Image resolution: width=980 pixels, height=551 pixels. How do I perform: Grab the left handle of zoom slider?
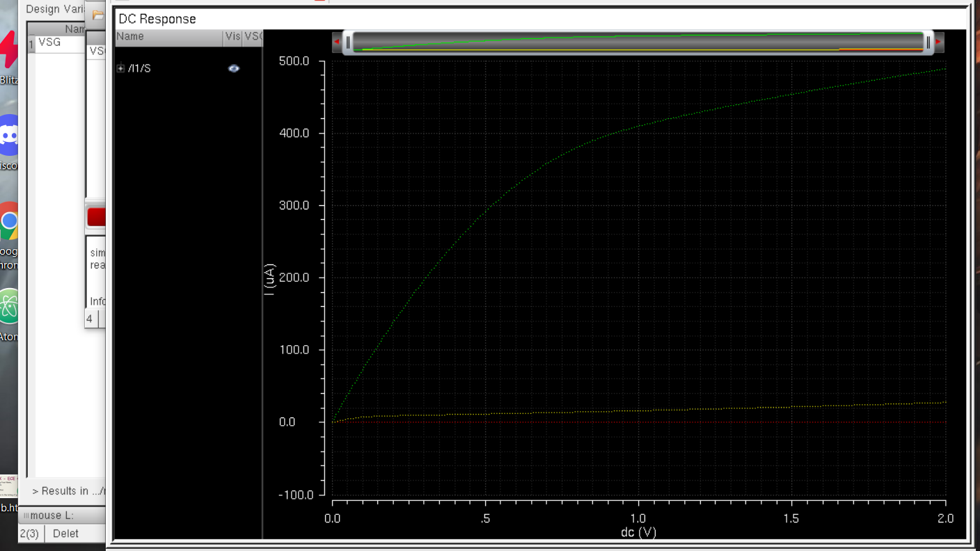[x=349, y=42]
